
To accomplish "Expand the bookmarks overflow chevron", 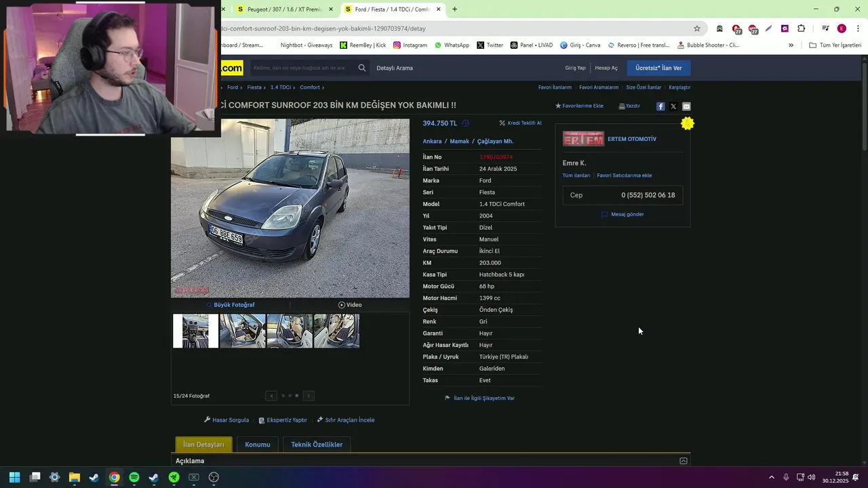I will [791, 45].
